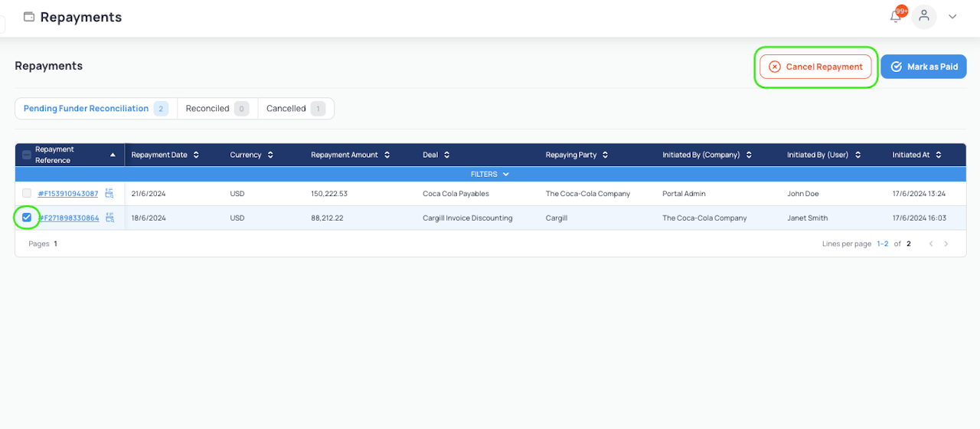The image size is (980, 429).
Task: Click the Mark as Paid button
Action: click(x=923, y=67)
